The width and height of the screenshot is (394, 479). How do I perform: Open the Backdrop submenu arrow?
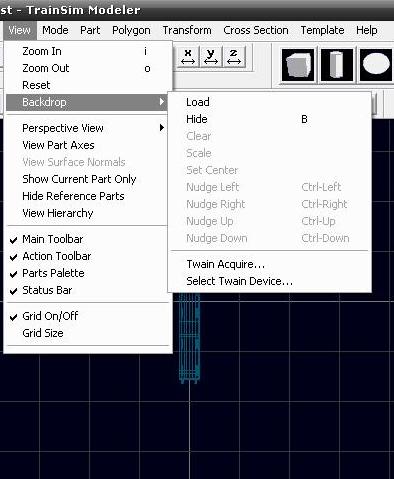162,102
